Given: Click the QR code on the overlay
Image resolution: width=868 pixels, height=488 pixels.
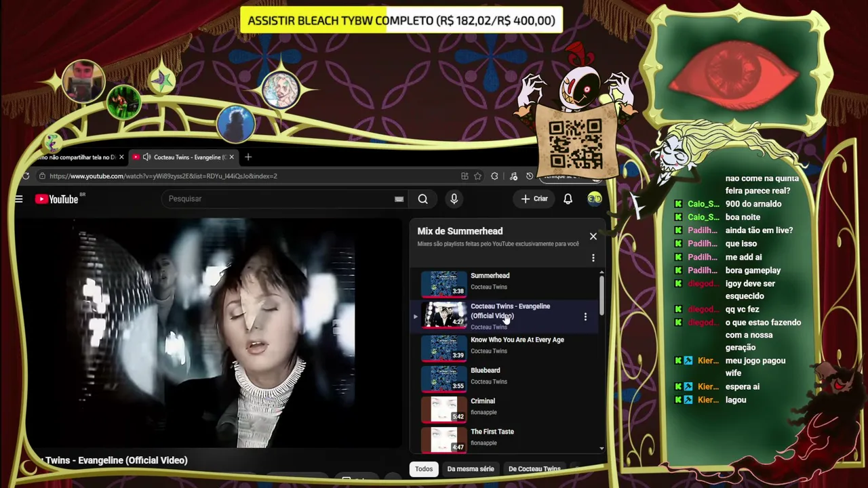Looking at the screenshot, I should [x=576, y=144].
